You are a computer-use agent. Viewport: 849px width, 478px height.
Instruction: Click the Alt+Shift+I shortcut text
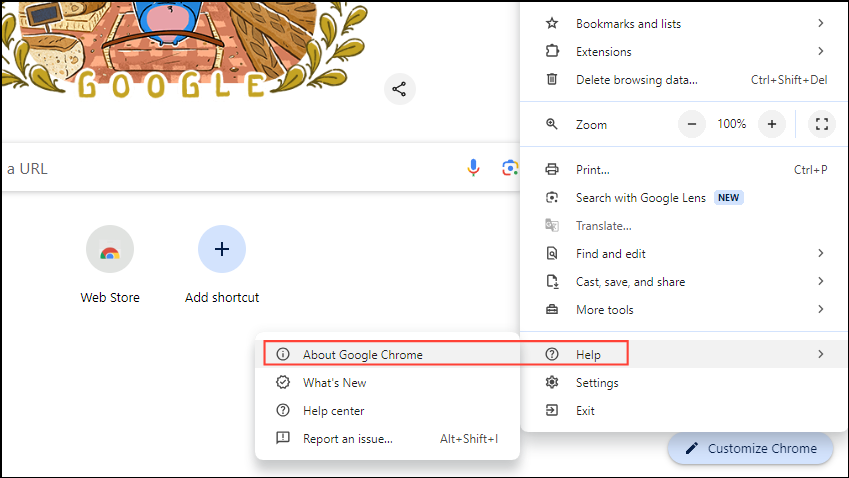(469, 438)
